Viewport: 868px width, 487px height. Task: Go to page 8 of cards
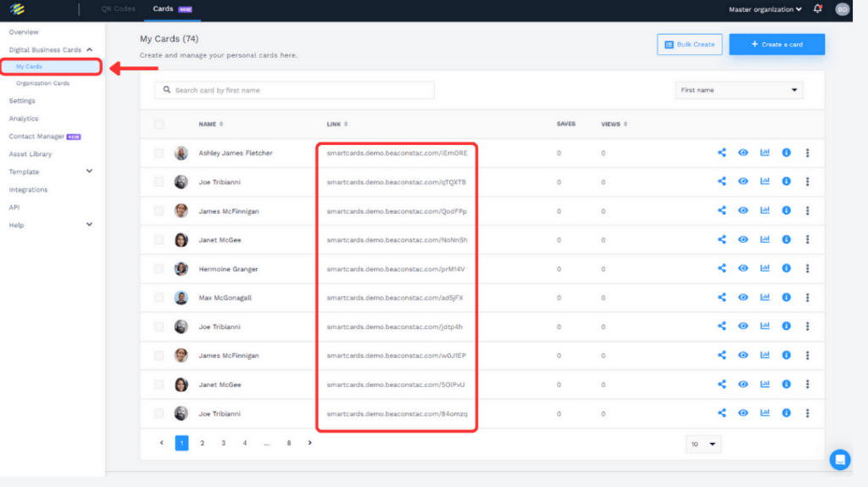pos(288,443)
